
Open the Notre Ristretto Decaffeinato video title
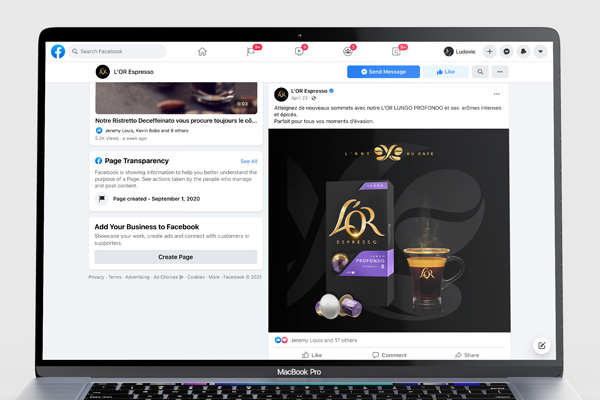pyautogui.click(x=176, y=121)
